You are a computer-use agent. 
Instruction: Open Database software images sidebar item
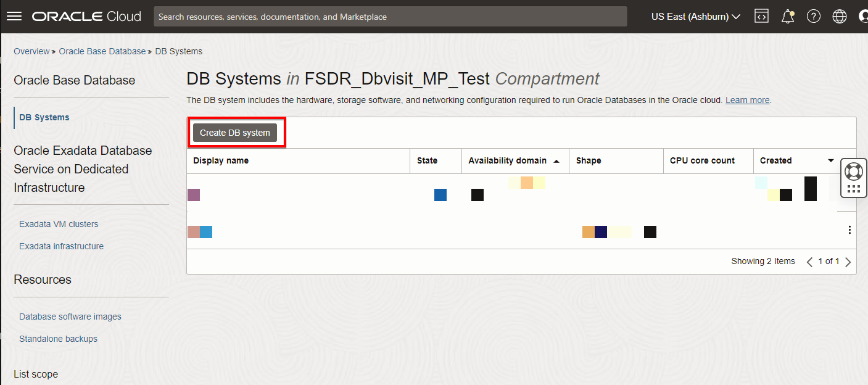click(x=70, y=317)
